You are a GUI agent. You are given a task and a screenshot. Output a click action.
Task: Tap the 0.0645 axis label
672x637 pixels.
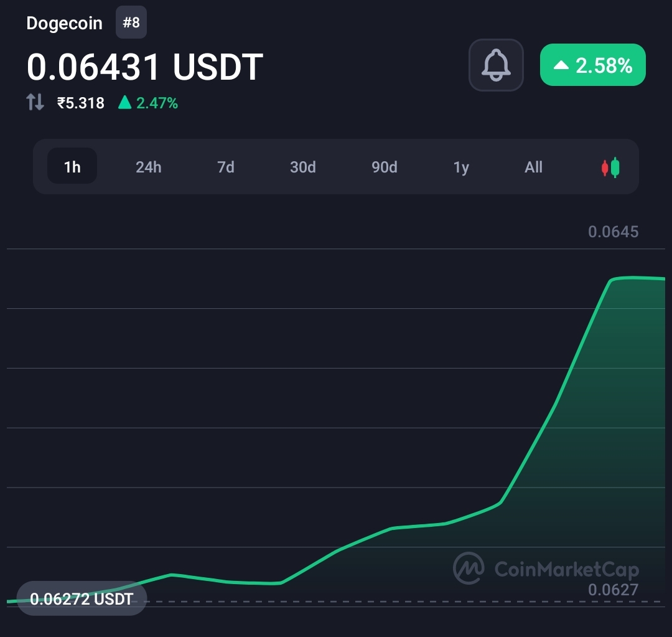click(x=614, y=232)
